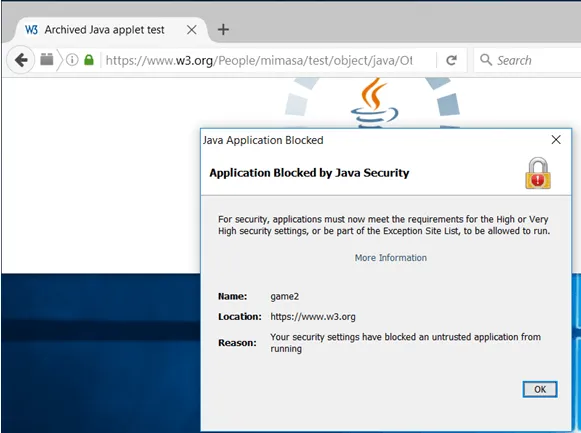Click the https://www.w3.org location text
Viewport: 581px width, 433px height.
pyautogui.click(x=313, y=317)
